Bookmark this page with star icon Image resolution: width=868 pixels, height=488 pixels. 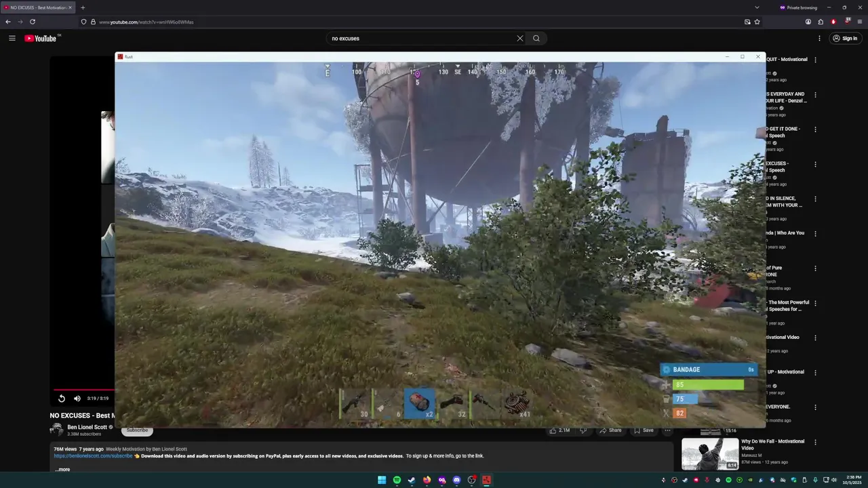coord(757,22)
